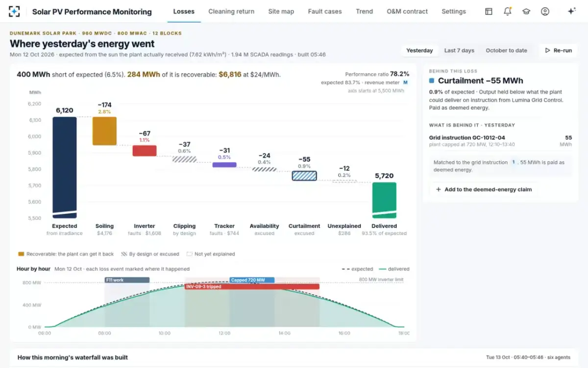Click the expected dashed-line legend
The height and width of the screenshot is (368, 588).
point(357,269)
